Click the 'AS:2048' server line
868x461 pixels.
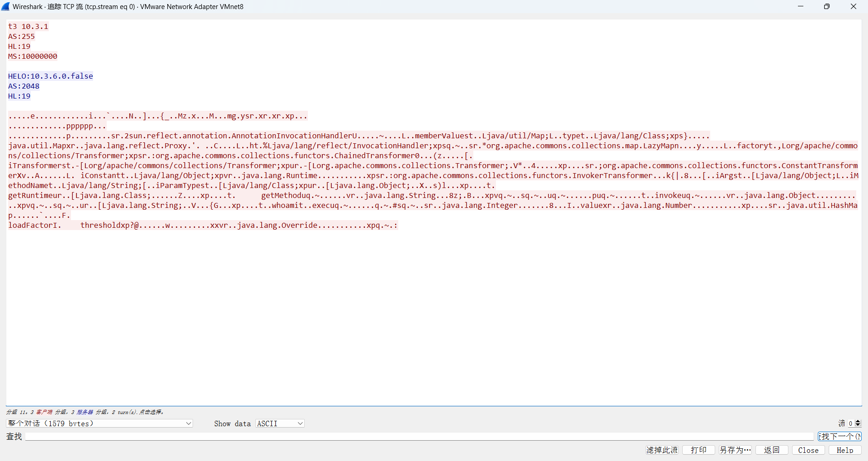click(24, 86)
